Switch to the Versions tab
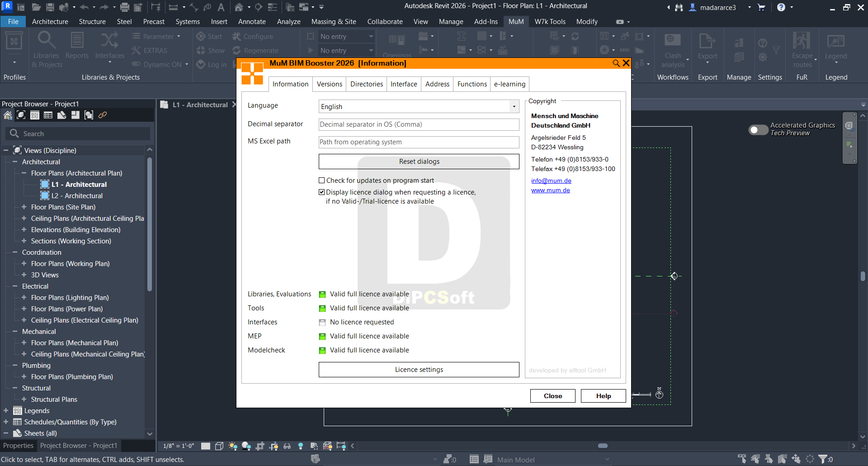The height and width of the screenshot is (466, 868). click(330, 84)
